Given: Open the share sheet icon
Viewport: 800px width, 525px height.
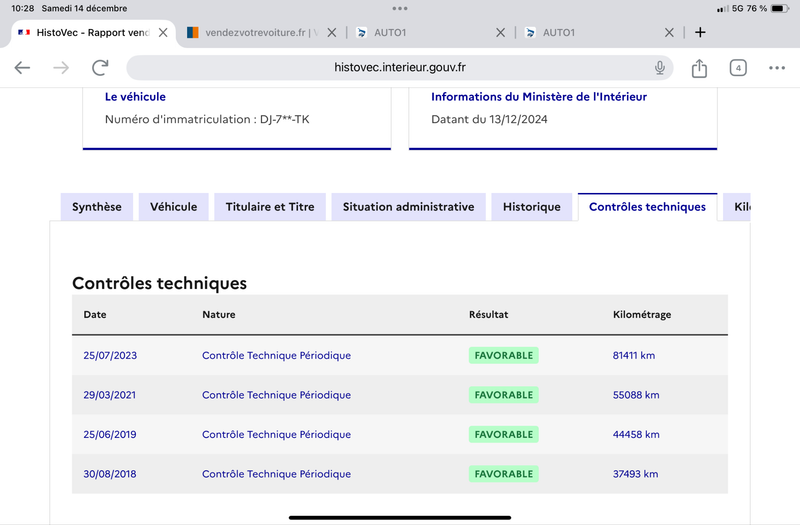Looking at the screenshot, I should [x=699, y=68].
